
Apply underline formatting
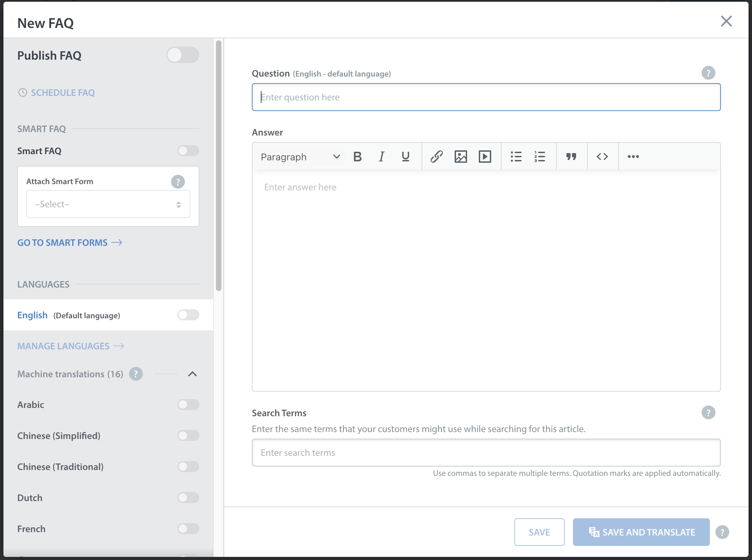coord(406,157)
